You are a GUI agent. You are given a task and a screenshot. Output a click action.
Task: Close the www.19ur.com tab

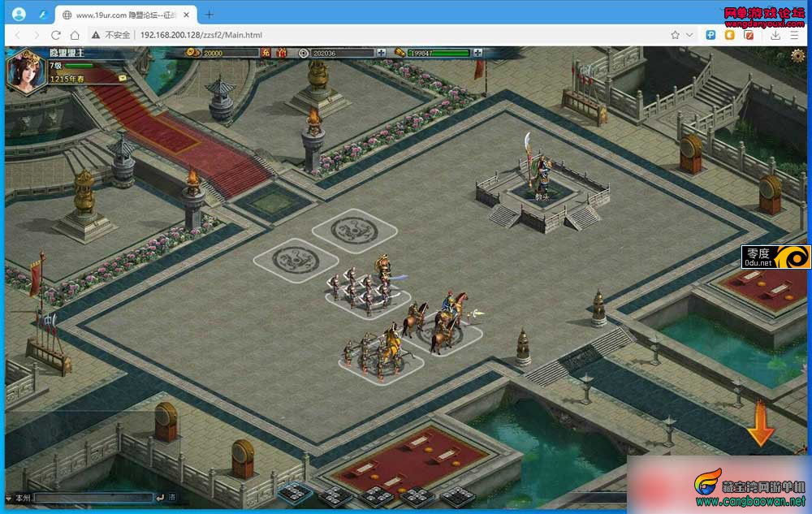click(187, 15)
